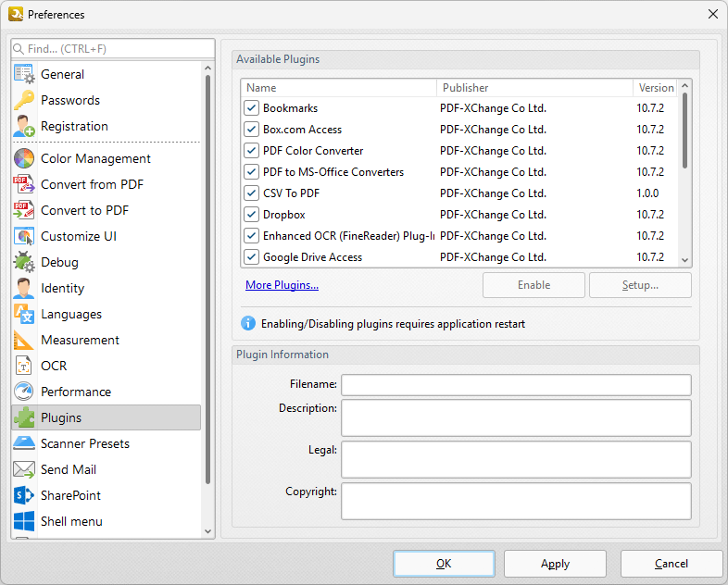Toggle PDF to MS-Office Converters checkbox
This screenshot has height=585, width=728.
tap(251, 172)
